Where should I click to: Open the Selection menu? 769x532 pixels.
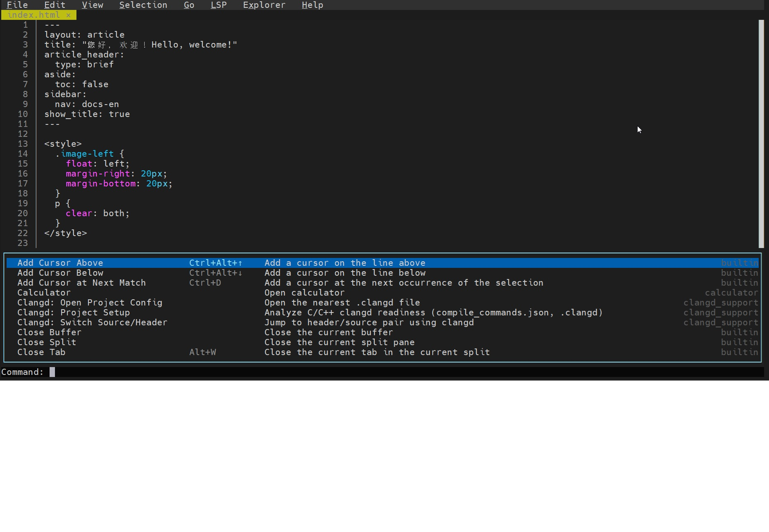[143, 5]
